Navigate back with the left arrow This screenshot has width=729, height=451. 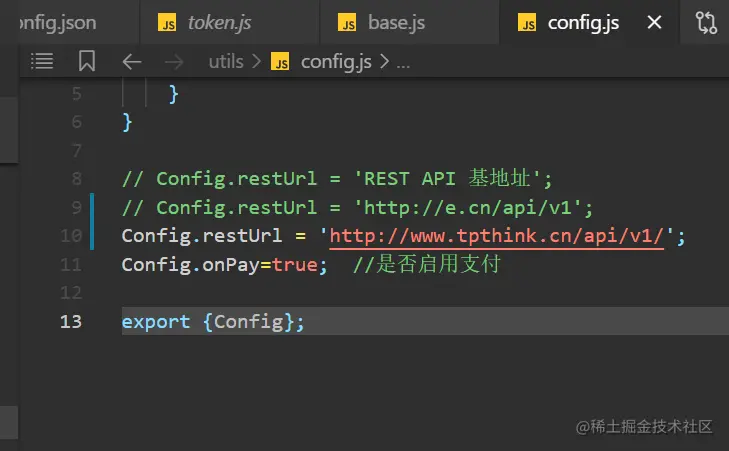point(132,61)
